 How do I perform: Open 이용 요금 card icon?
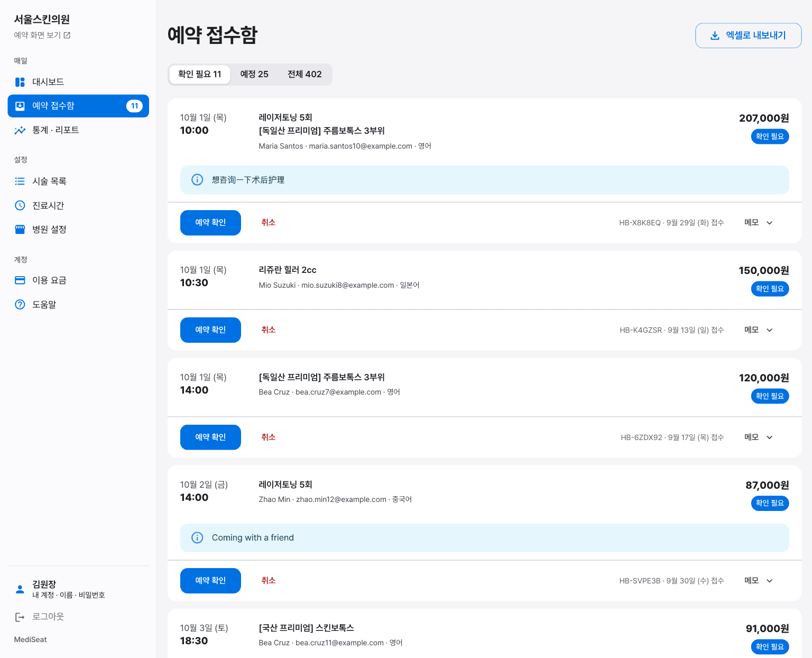20,280
